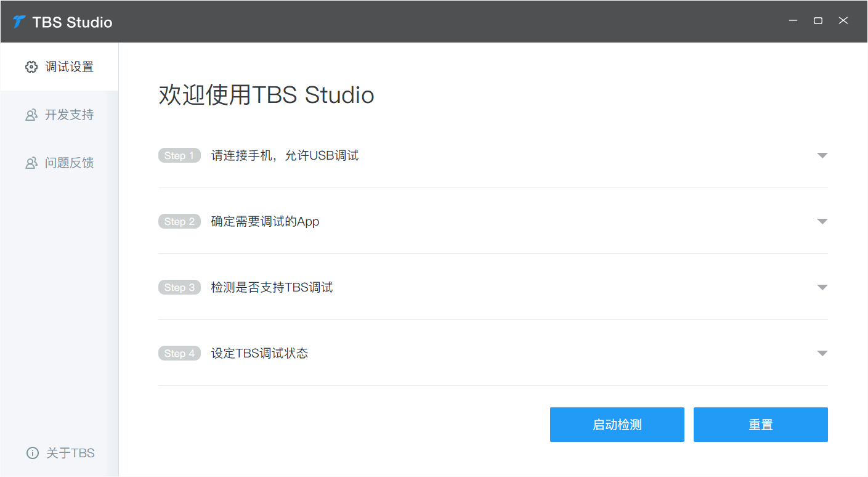Click the 启动检测 button
Screen dimensions: 868x477
617,425
